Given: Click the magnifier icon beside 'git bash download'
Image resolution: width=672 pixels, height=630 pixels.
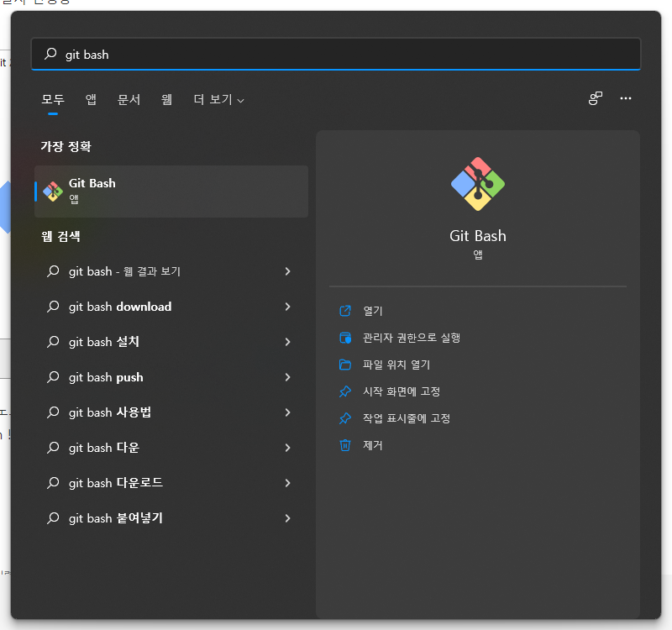Looking at the screenshot, I should pyautogui.click(x=53, y=306).
